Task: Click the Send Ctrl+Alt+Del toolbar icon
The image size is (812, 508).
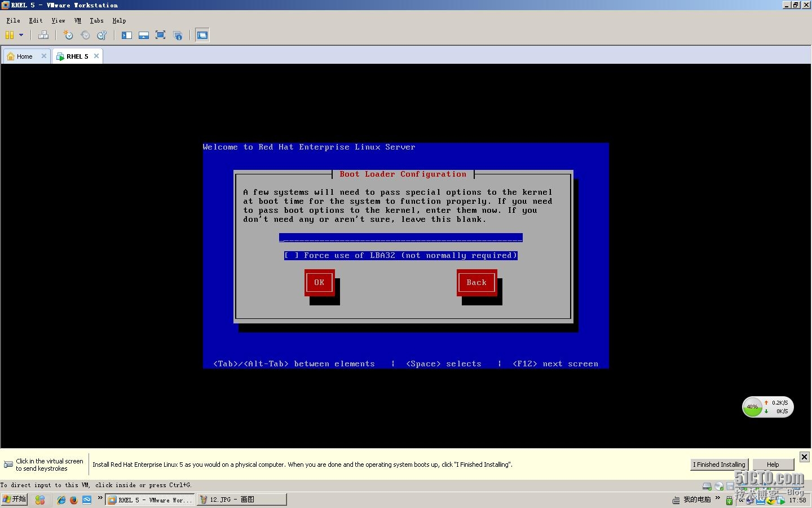Action: 43,35
